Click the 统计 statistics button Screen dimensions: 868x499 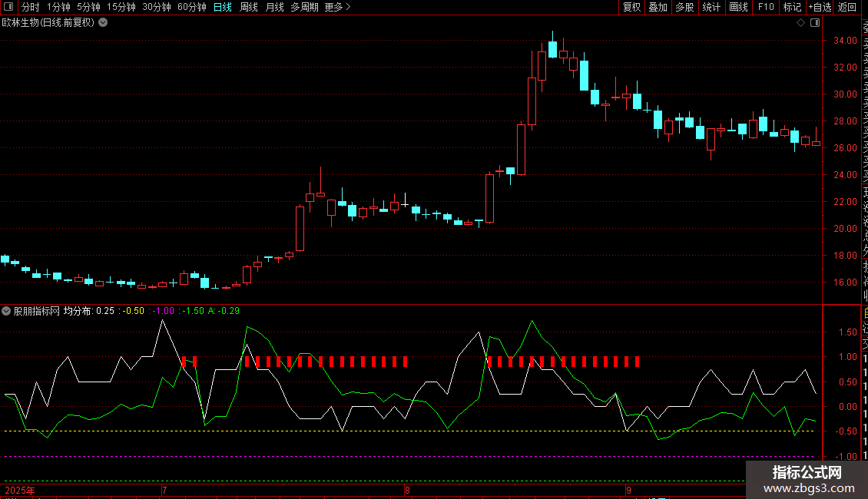tap(711, 7)
